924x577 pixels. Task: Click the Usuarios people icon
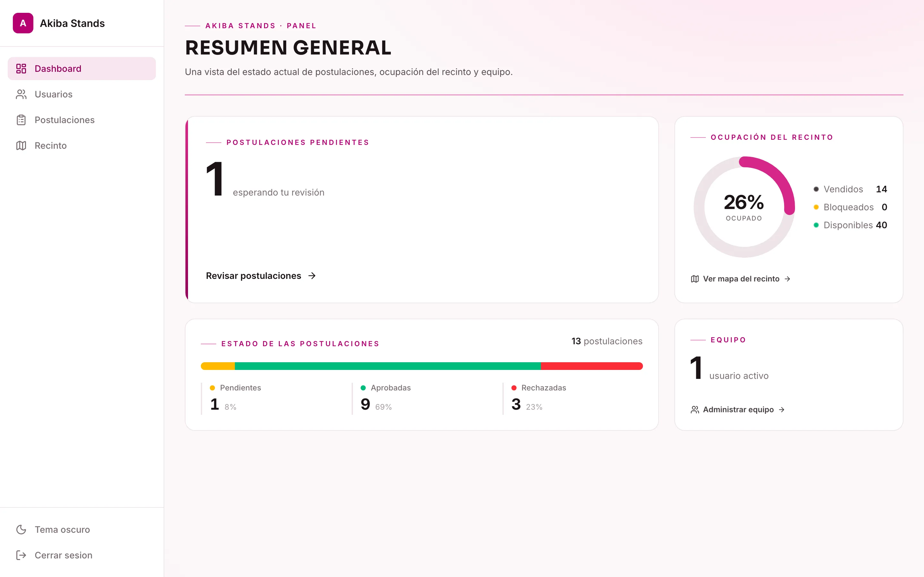pyautogui.click(x=21, y=94)
